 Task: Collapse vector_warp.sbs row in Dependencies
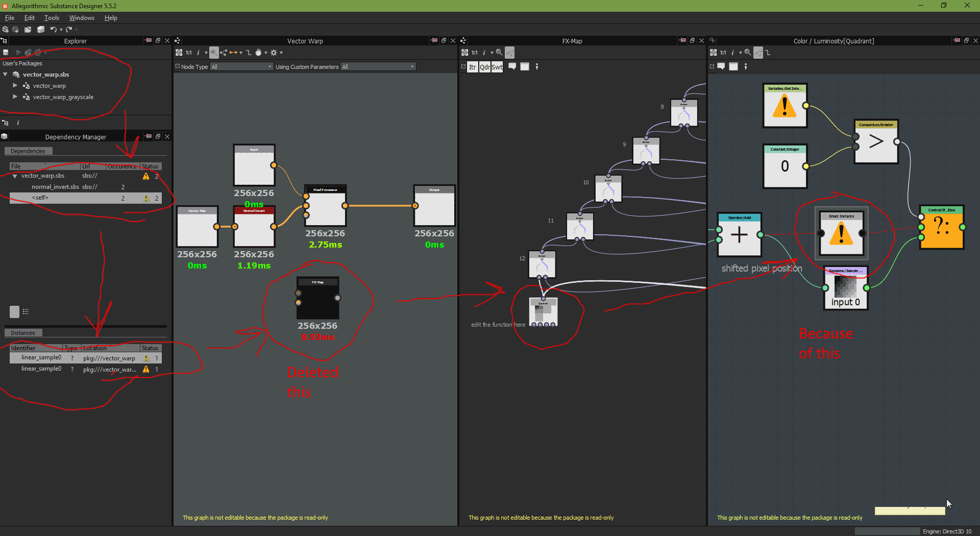pyautogui.click(x=15, y=176)
